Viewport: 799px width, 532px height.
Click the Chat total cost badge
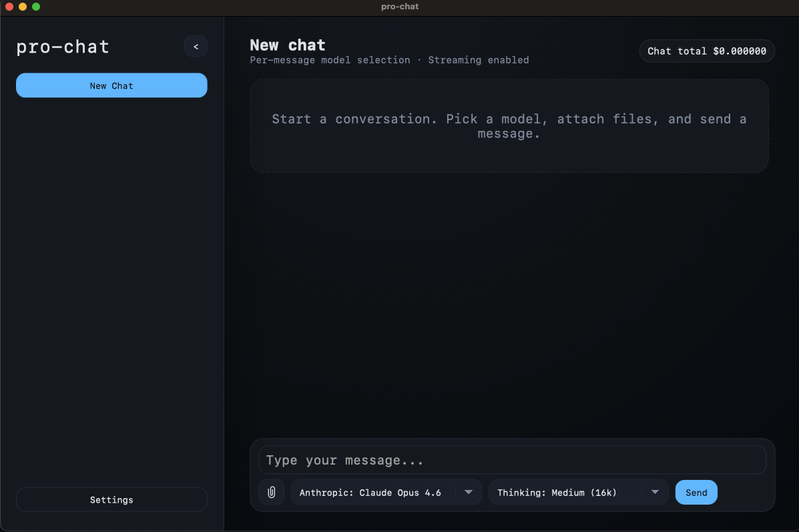(706, 51)
